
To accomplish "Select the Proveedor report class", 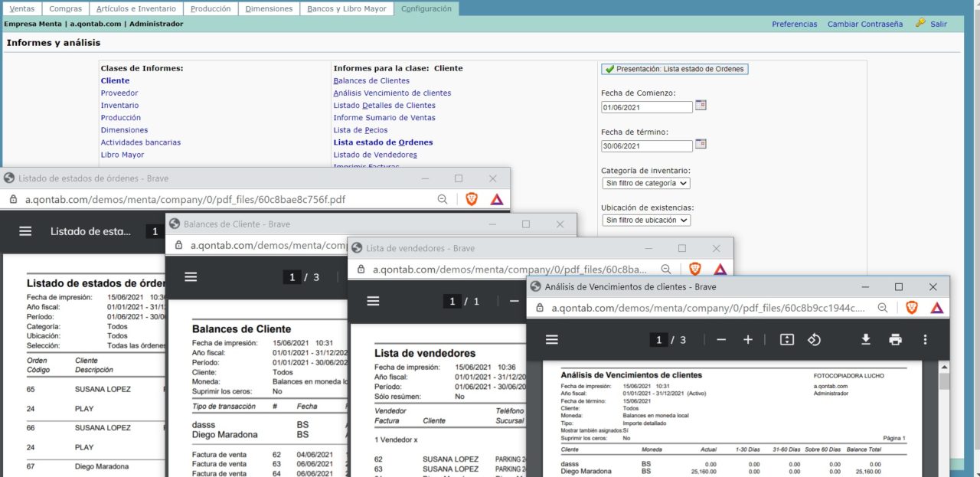I will [x=119, y=93].
